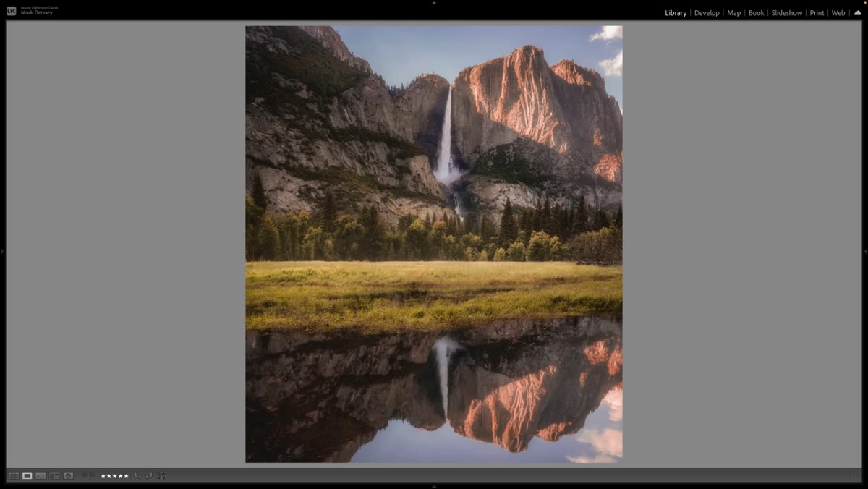Open the Web module

point(838,13)
